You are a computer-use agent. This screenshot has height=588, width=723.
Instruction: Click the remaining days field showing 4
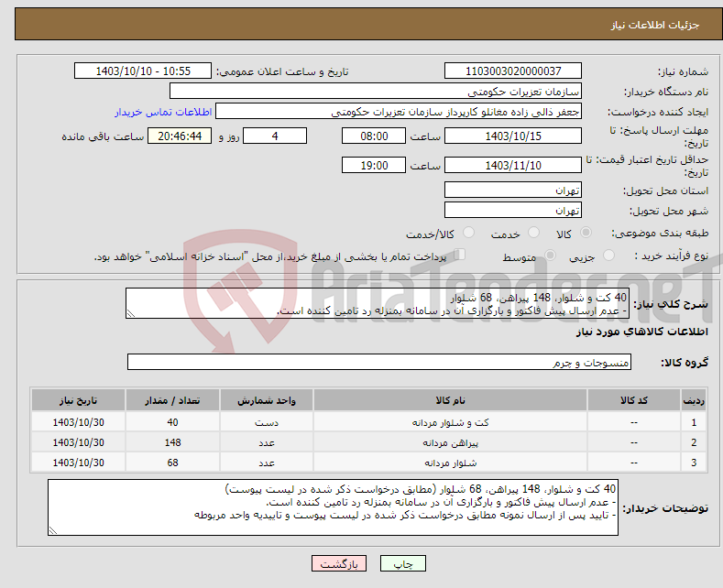275,136
